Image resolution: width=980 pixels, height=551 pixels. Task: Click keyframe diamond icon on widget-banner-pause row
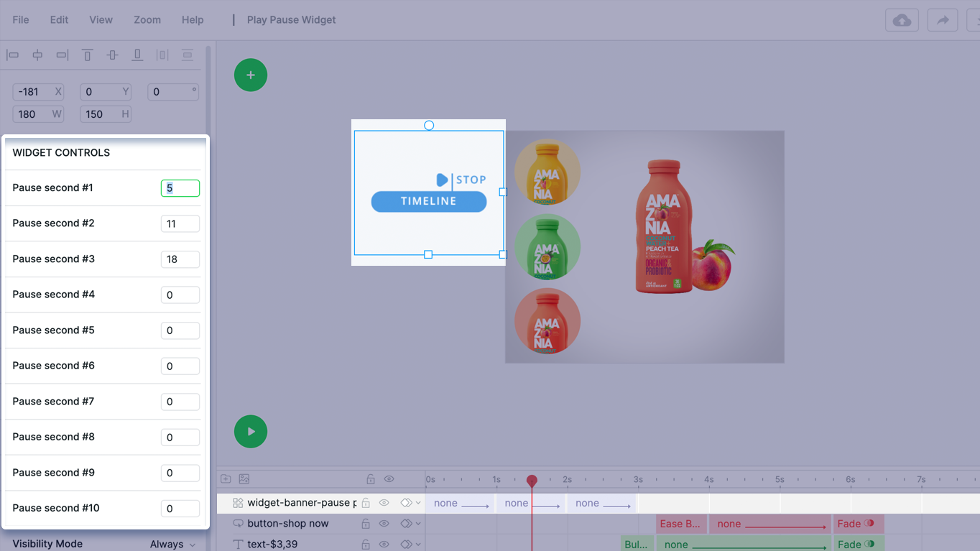406,503
